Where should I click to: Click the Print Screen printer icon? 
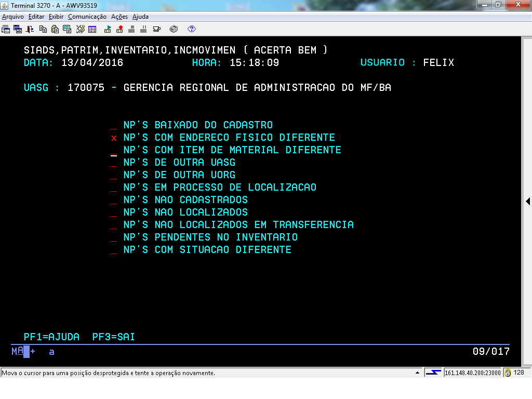174,29
